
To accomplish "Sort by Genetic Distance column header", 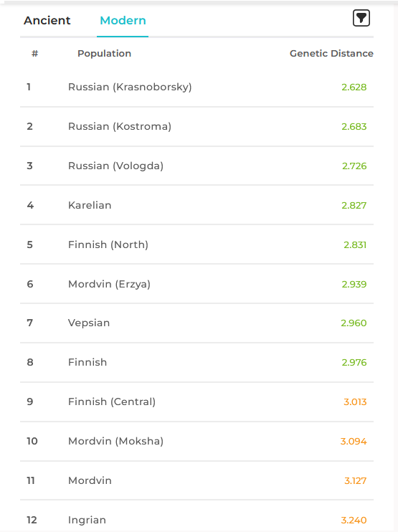I will click(331, 53).
